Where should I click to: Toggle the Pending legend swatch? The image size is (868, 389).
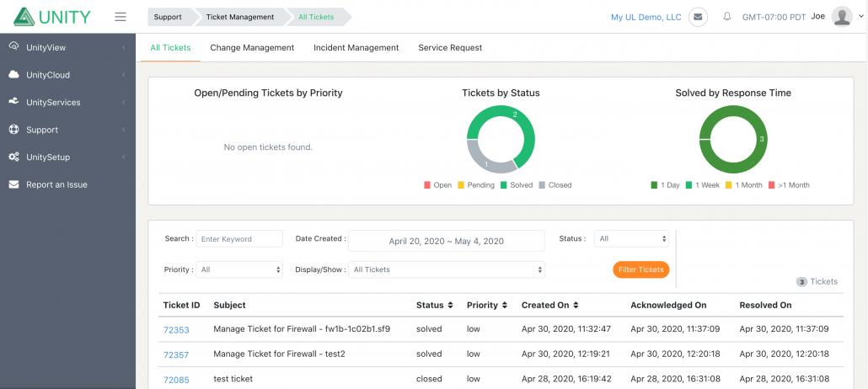461,185
